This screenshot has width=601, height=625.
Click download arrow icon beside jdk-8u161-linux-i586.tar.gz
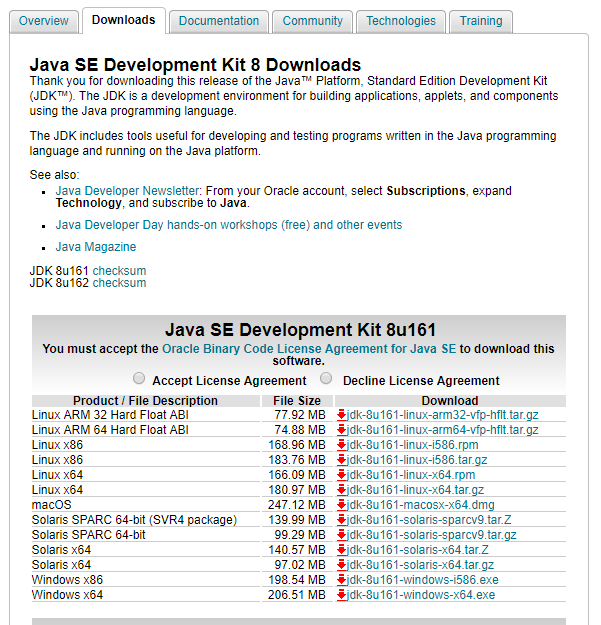[x=341, y=460]
